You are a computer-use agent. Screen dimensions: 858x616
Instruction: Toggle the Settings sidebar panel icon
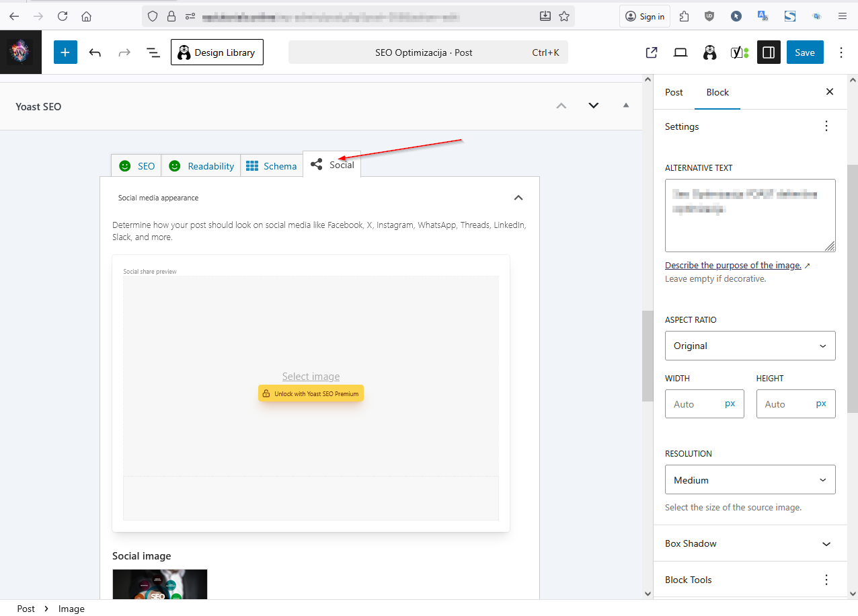[769, 52]
